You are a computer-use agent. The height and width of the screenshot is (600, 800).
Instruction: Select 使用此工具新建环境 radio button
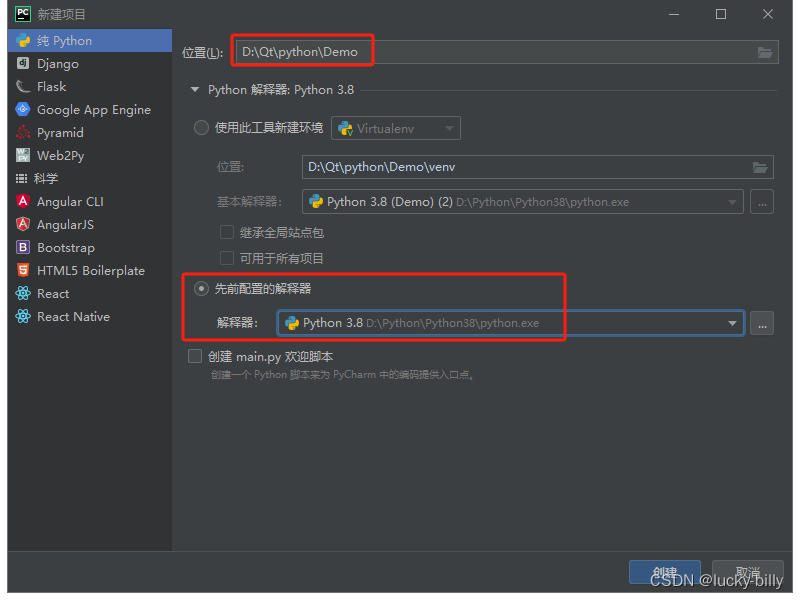[201, 128]
